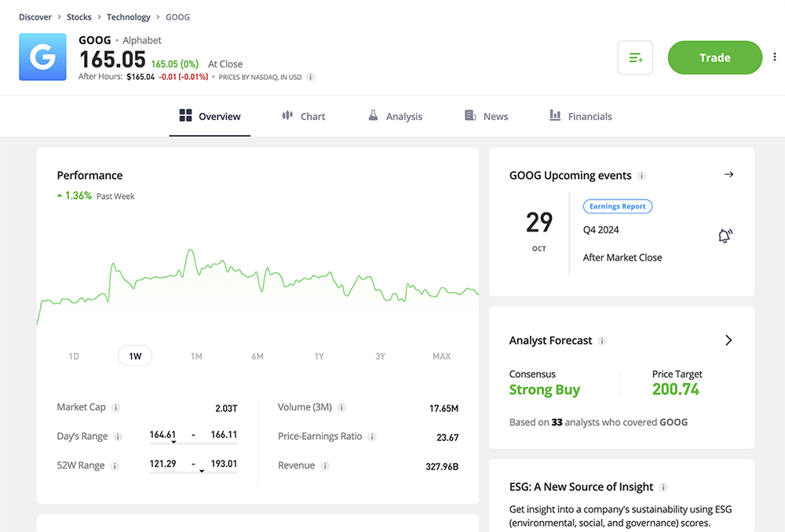Click the info icon next to 52W Range
Viewport: 785px width, 532px height.
coord(115,465)
